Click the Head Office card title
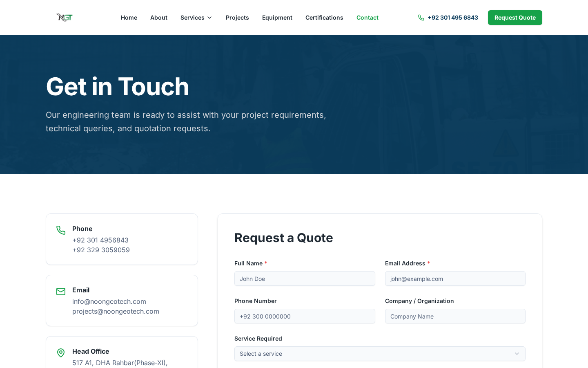This screenshot has width=588, height=368. (x=91, y=351)
